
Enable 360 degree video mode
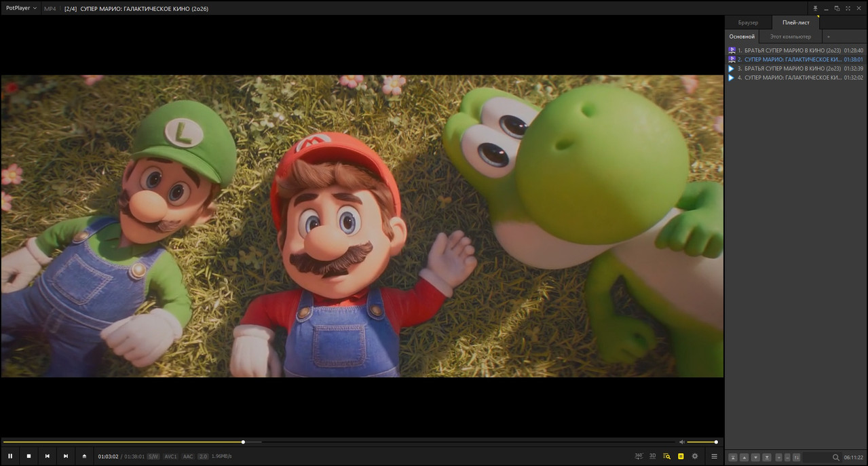coord(639,457)
